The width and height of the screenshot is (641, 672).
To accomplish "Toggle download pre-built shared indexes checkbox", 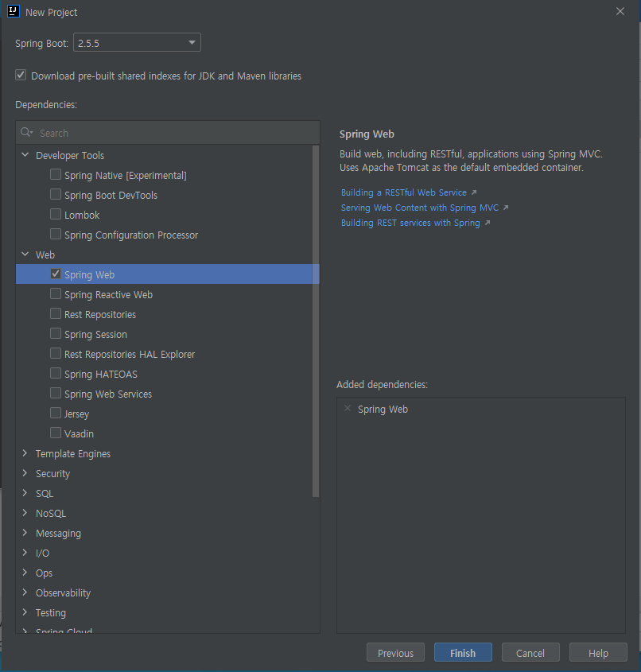I will (x=21, y=75).
